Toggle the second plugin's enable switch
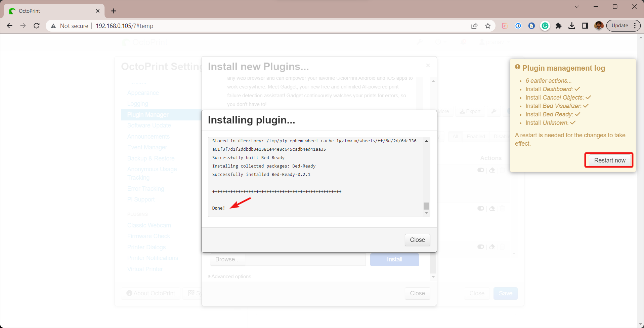Screen dimensions: 644x328 [481, 209]
